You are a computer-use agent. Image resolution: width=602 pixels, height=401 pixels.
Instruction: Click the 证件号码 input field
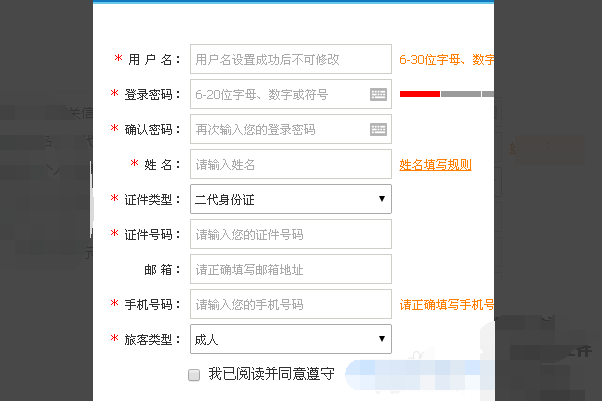click(x=290, y=235)
